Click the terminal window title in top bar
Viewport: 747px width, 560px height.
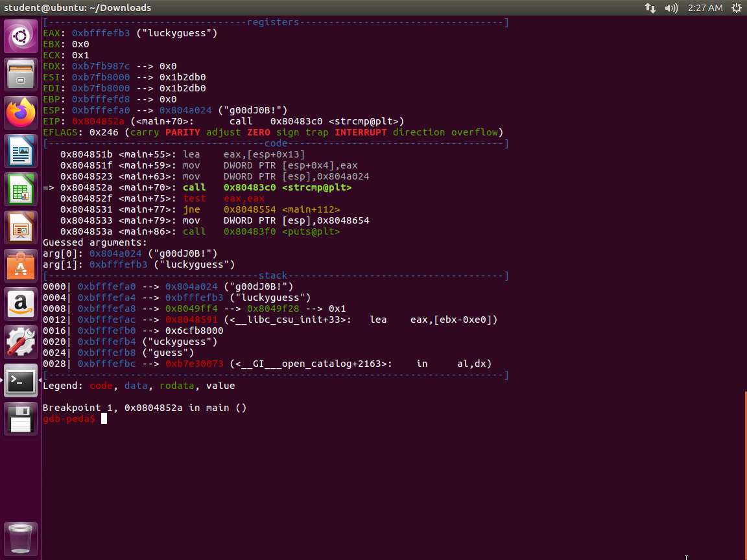pos(78,8)
